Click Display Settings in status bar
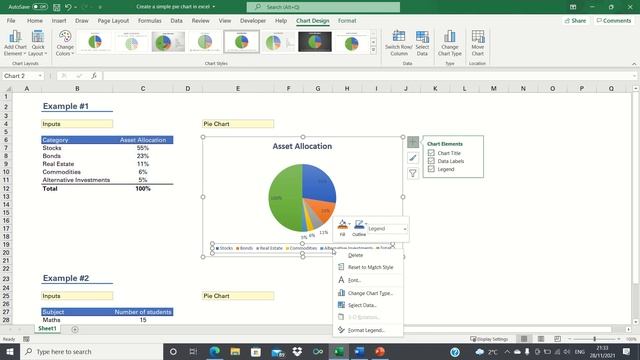The width and height of the screenshot is (640, 360). point(489,339)
